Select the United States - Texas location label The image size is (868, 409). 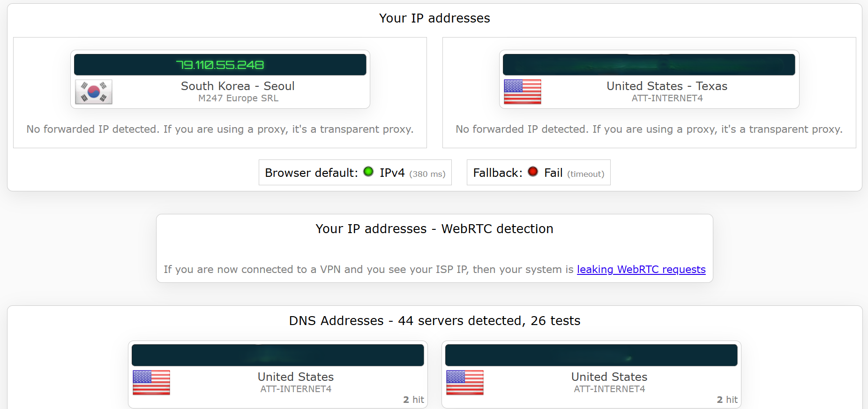click(x=667, y=86)
